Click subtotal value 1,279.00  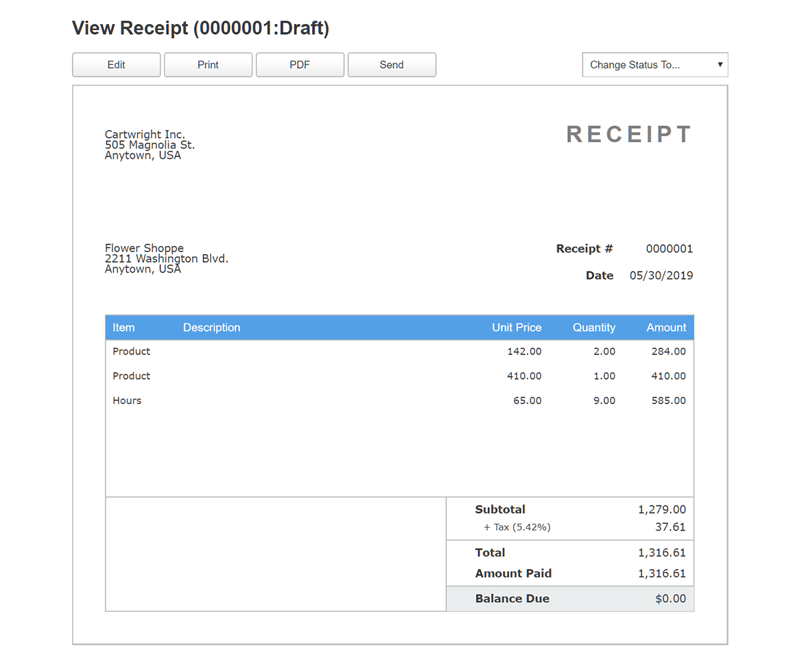pyautogui.click(x=662, y=509)
